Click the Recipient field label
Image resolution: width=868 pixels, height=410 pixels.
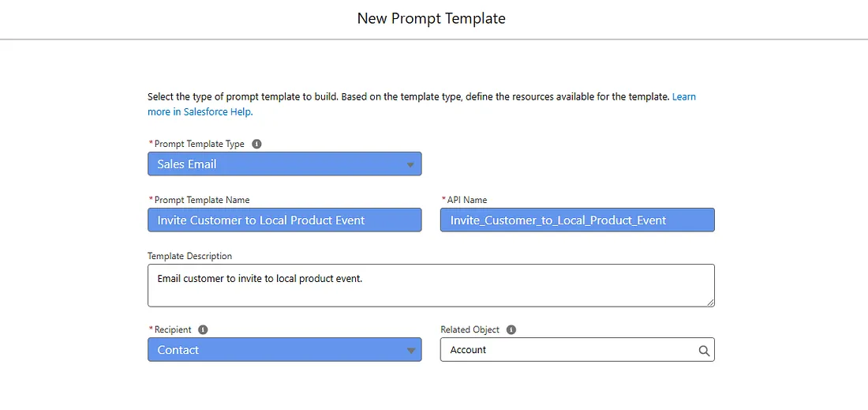(x=173, y=329)
